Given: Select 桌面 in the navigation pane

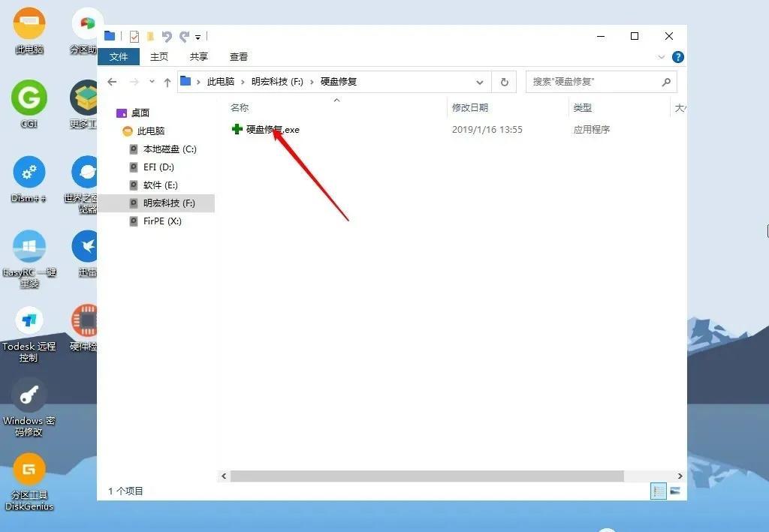Looking at the screenshot, I should click(140, 113).
